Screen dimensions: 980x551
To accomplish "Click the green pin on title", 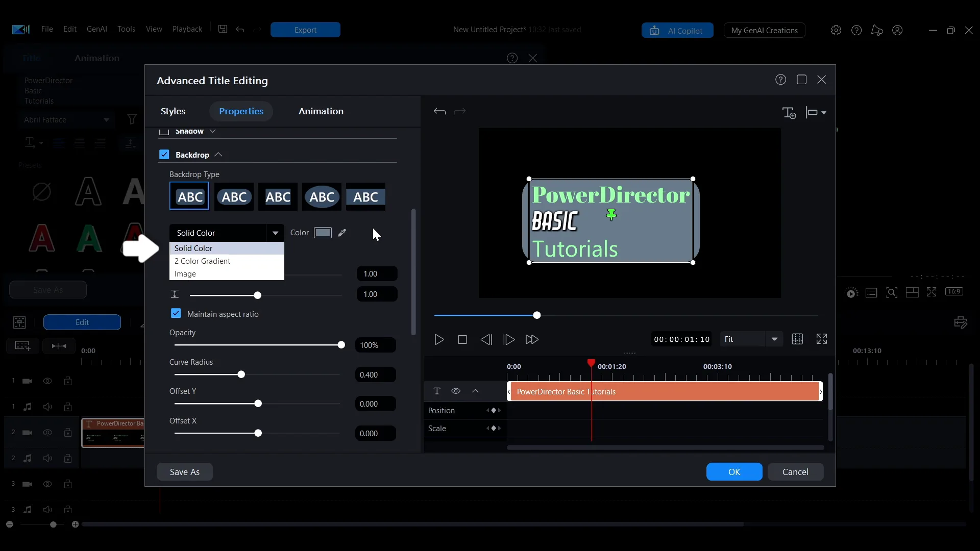I will [611, 215].
